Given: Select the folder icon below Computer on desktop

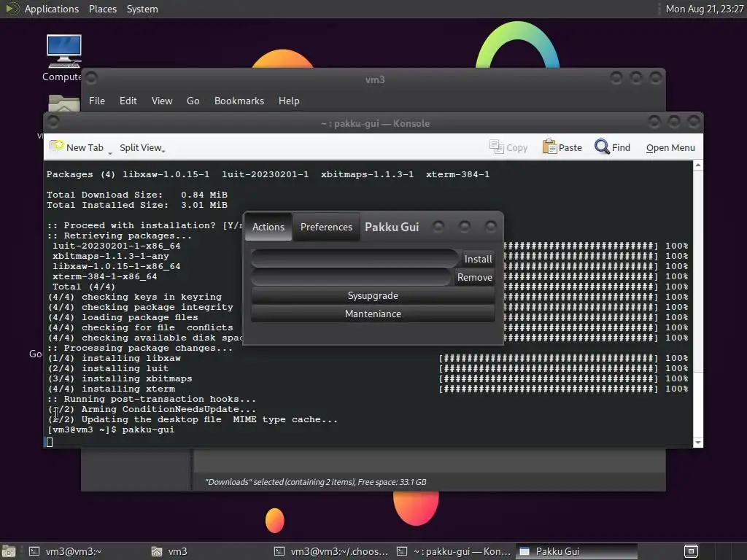Looking at the screenshot, I should pyautogui.click(x=64, y=103).
